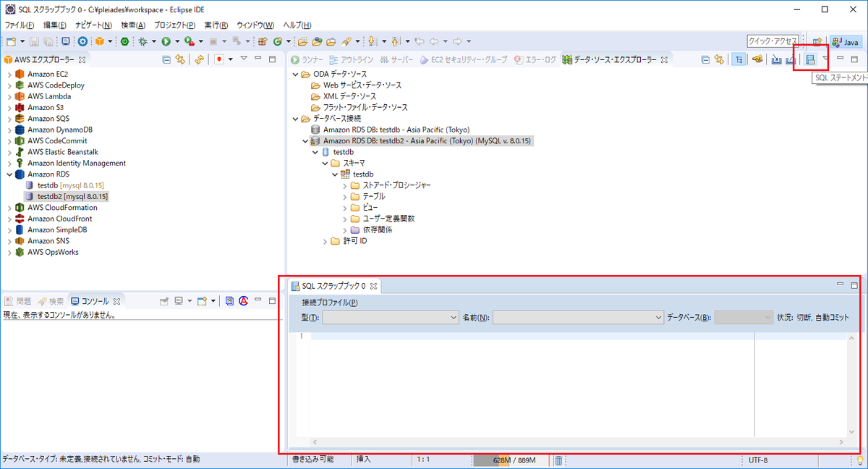Screen dimensions: 868x469
Task: Click the green Run toolbar button
Action: pos(166,41)
